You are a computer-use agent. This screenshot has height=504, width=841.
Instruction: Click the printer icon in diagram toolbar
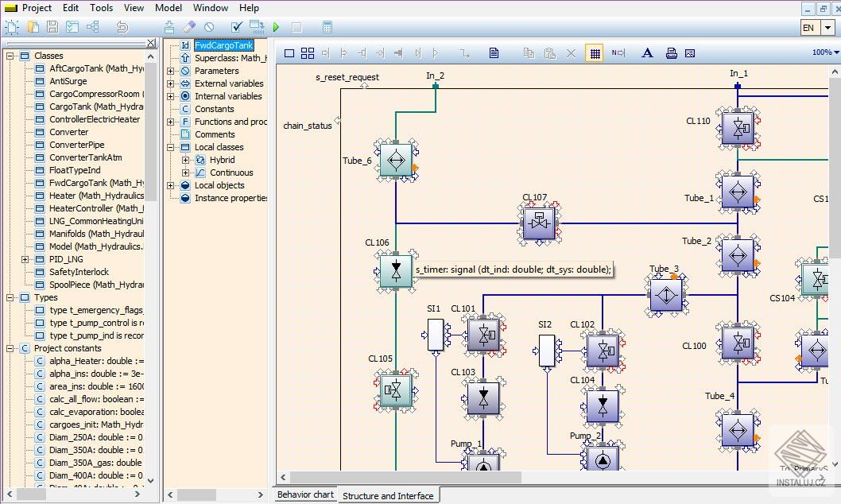tap(671, 53)
